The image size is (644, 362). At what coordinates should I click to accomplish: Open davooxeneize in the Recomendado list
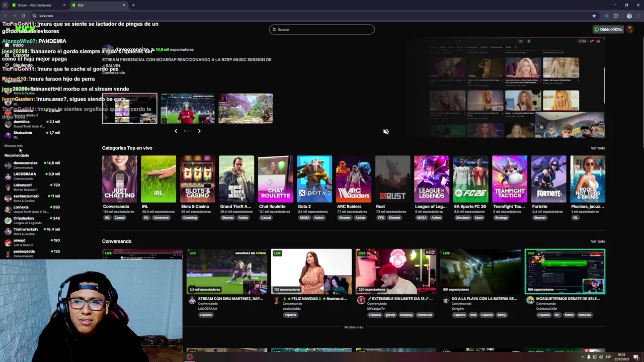(x=32, y=165)
